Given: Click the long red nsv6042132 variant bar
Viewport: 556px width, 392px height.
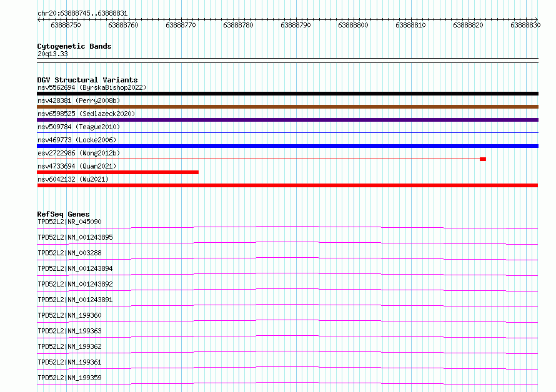Looking at the screenshot, I should click(x=287, y=185).
